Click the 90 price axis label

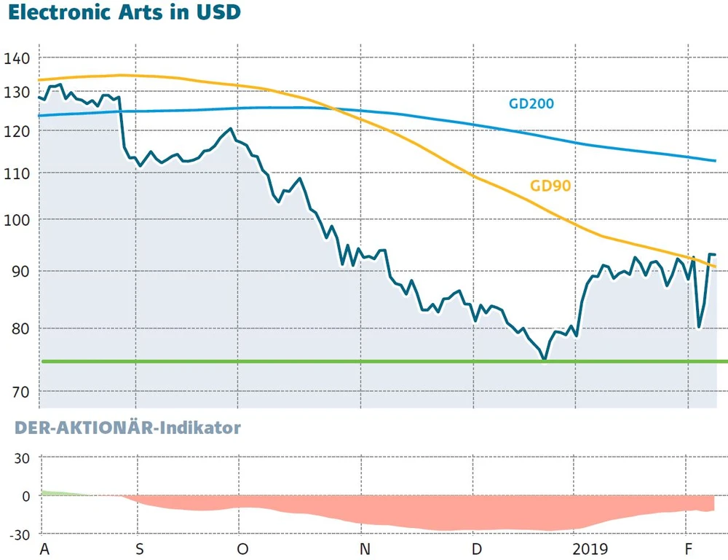click(x=19, y=271)
